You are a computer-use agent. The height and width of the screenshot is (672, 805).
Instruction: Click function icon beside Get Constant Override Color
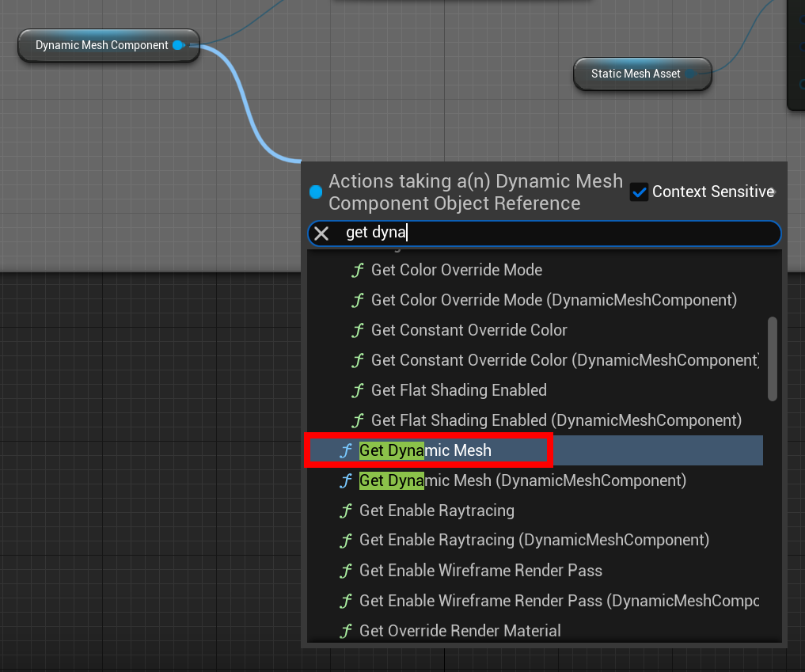[358, 330]
